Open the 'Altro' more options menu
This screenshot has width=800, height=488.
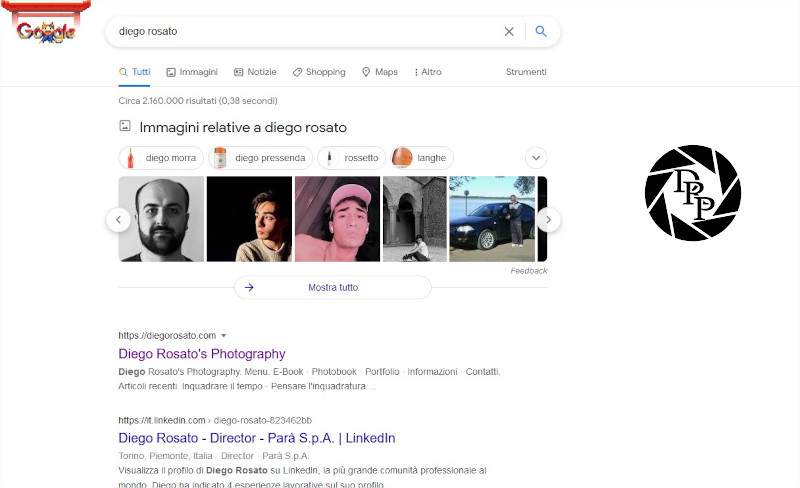point(428,72)
